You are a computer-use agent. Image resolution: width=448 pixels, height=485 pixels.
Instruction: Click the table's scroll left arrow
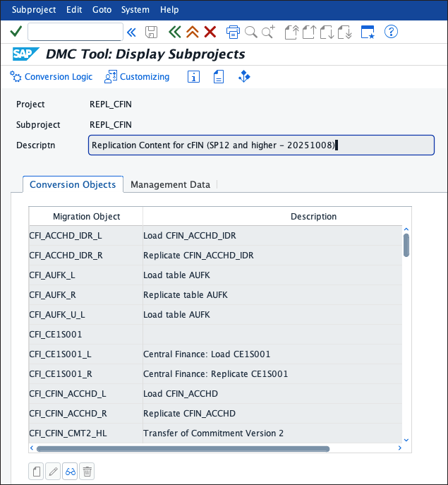pyautogui.click(x=32, y=448)
